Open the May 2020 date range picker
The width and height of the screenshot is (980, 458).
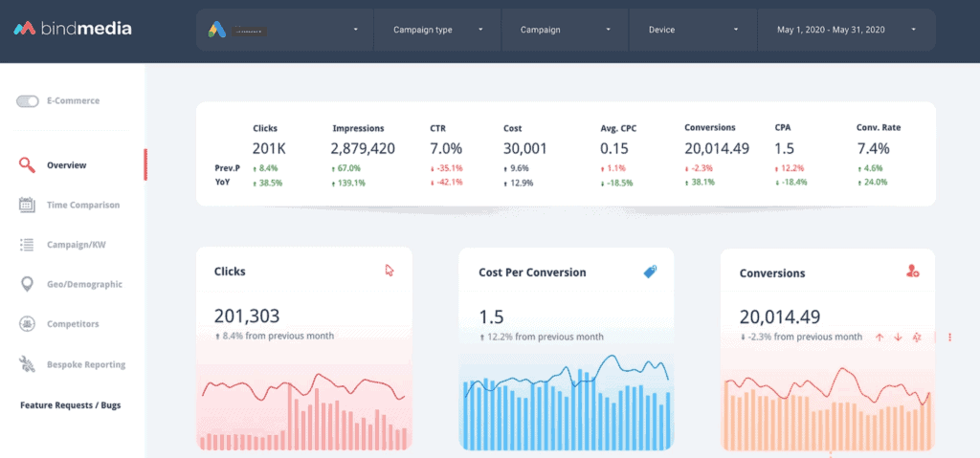[x=846, y=30]
